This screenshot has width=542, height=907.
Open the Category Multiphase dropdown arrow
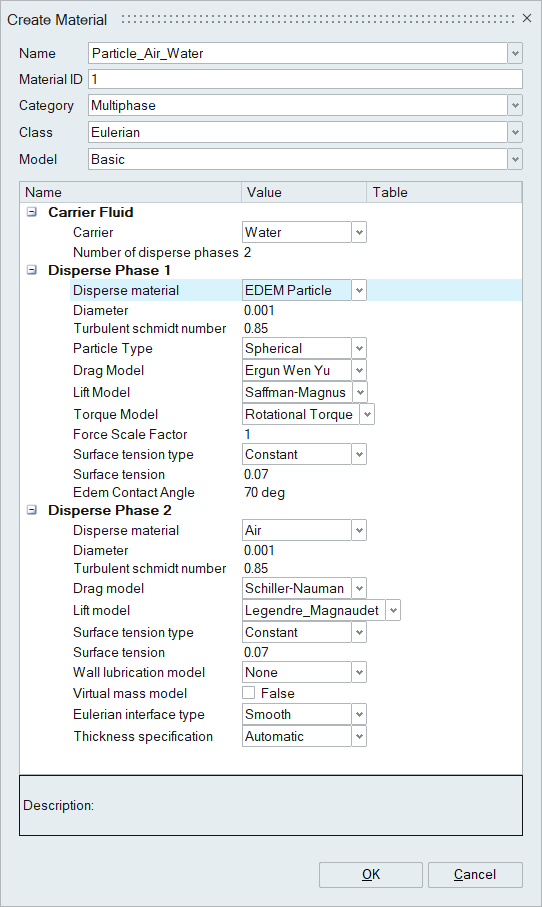click(515, 105)
